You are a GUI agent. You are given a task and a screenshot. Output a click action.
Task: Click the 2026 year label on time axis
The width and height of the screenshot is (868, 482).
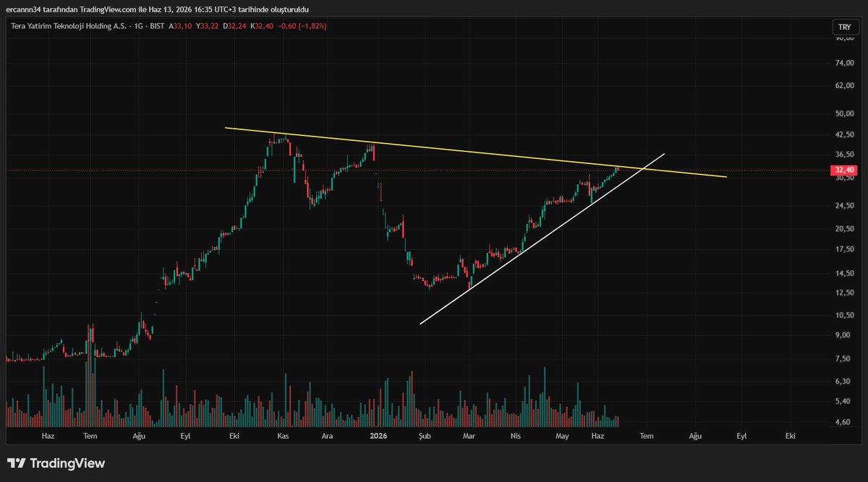click(378, 436)
